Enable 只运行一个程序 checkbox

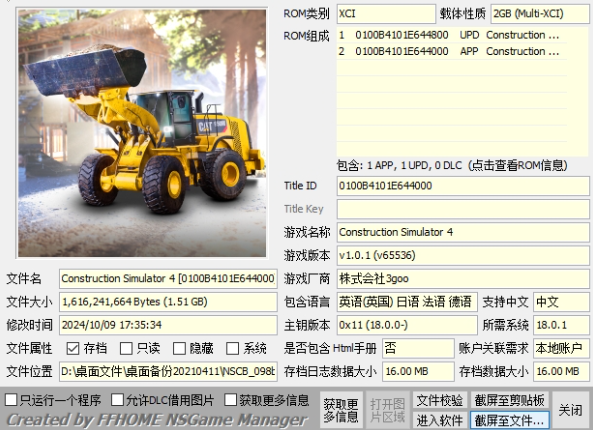pos(11,399)
